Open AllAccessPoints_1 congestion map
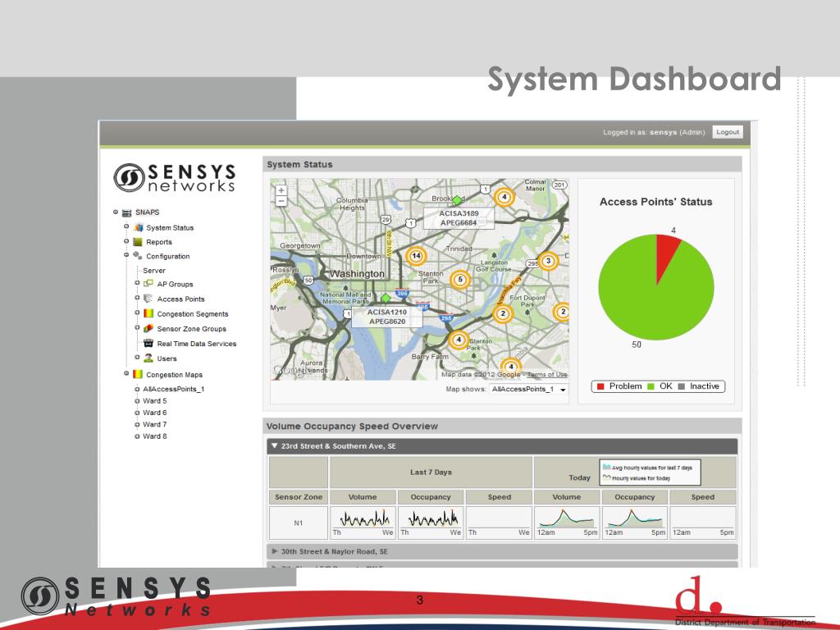Image resolution: width=840 pixels, height=630 pixels. point(174,389)
